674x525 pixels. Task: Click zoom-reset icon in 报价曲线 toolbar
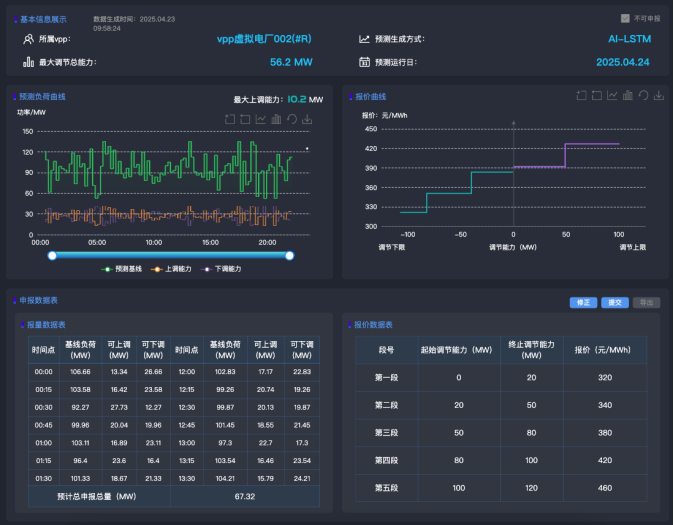(597, 96)
